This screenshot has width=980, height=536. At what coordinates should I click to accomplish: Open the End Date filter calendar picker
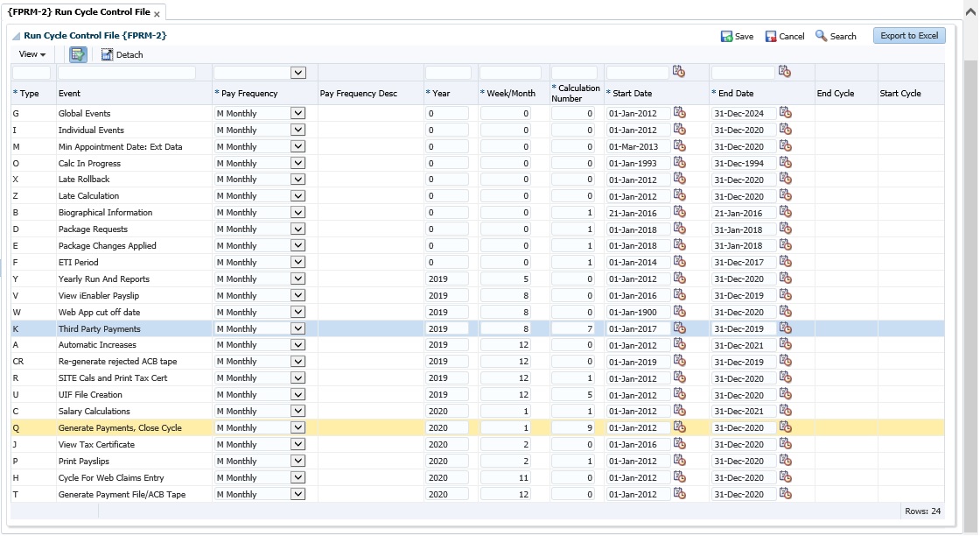(785, 72)
